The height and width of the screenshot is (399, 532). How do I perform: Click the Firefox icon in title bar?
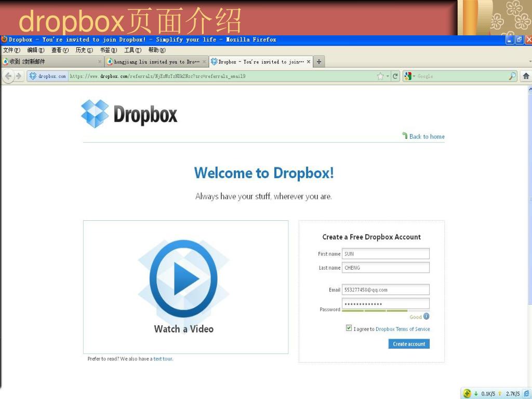coord(4,39)
